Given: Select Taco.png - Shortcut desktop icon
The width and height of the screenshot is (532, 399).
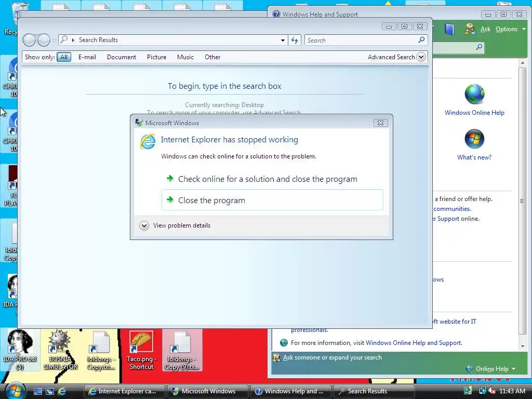Looking at the screenshot, I should coord(141,350).
